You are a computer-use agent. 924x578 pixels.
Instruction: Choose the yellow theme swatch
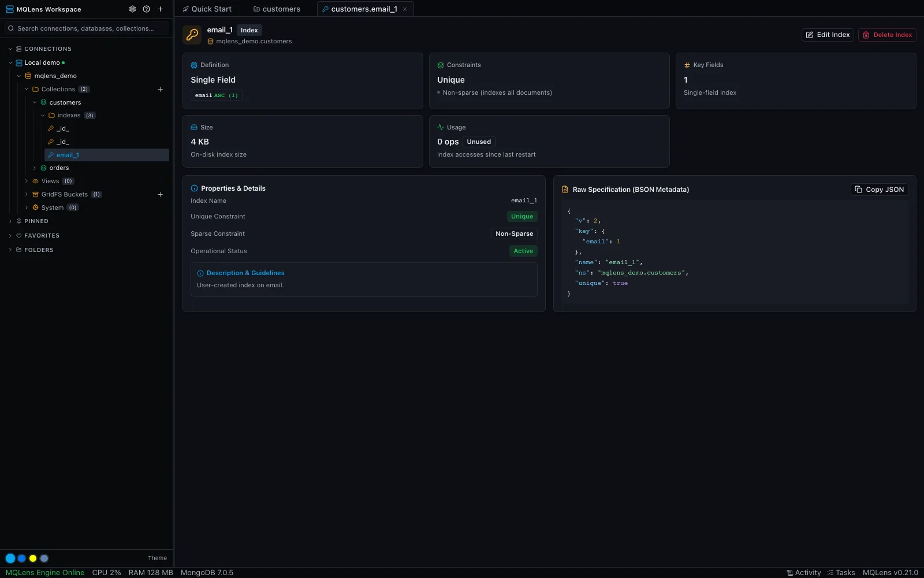33,558
